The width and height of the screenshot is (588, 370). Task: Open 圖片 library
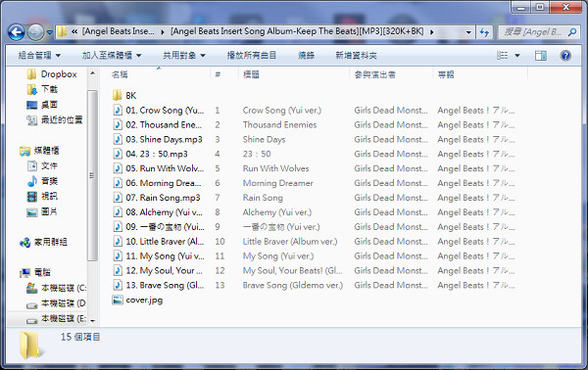(x=42, y=211)
